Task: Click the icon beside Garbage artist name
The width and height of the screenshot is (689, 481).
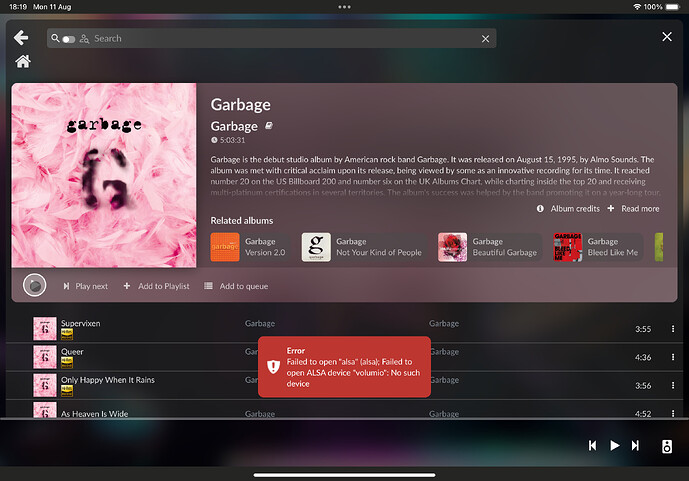Action: (269, 126)
